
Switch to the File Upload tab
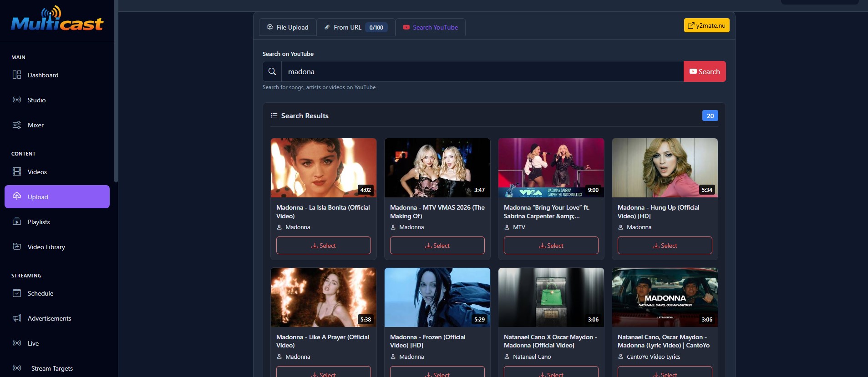tap(287, 27)
